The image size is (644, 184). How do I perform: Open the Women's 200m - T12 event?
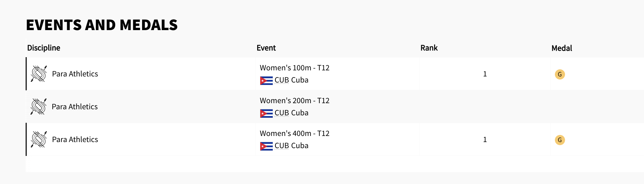click(294, 101)
